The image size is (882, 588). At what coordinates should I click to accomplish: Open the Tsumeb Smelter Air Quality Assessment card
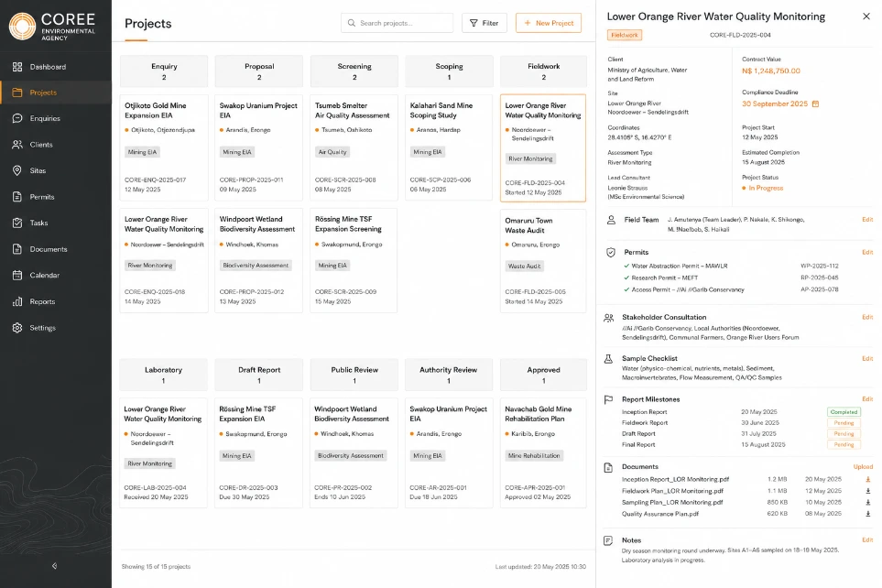pos(354,148)
